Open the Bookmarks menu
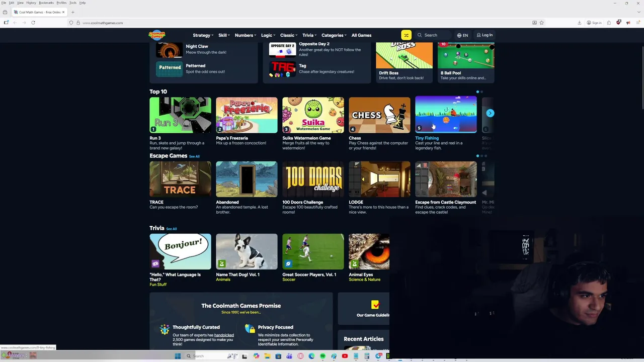The height and width of the screenshot is (362, 644). (x=46, y=3)
